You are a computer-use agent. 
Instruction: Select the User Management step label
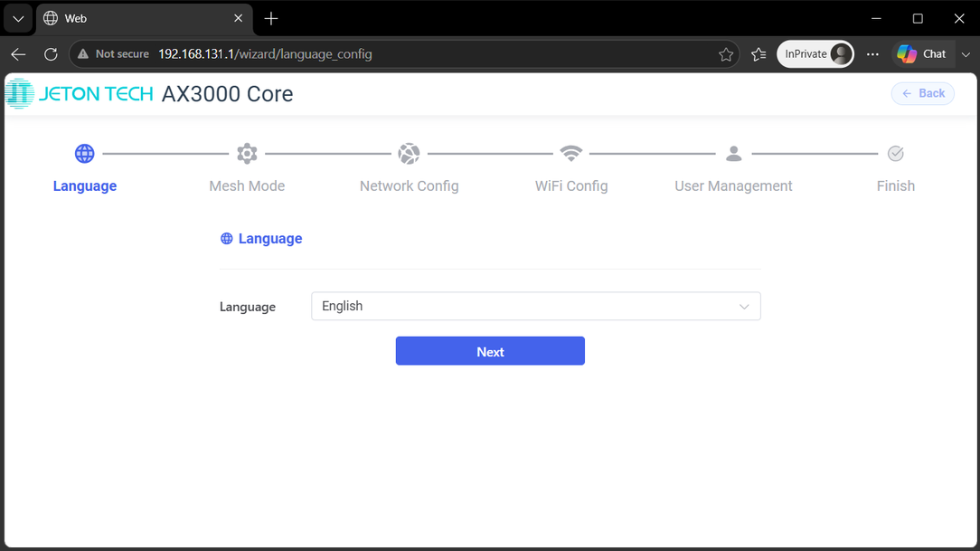733,185
